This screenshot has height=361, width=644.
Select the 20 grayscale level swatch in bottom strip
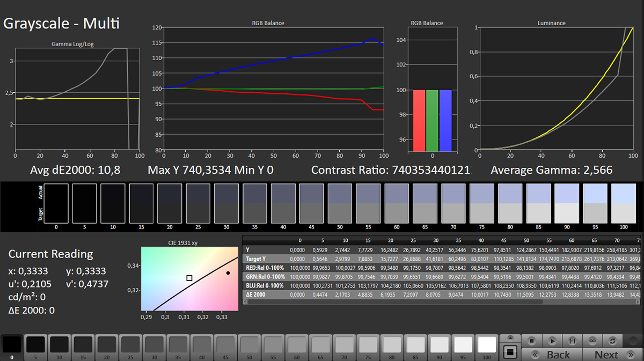click(106, 347)
